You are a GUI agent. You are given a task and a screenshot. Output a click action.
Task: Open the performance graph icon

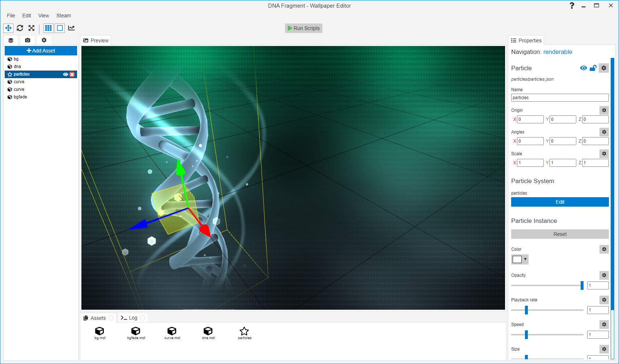coord(71,28)
